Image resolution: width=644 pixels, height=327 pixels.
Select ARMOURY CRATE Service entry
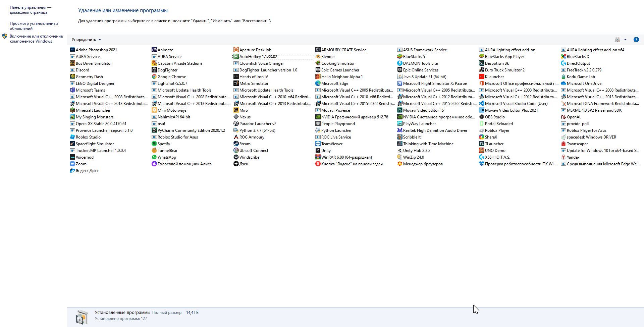[x=341, y=50]
